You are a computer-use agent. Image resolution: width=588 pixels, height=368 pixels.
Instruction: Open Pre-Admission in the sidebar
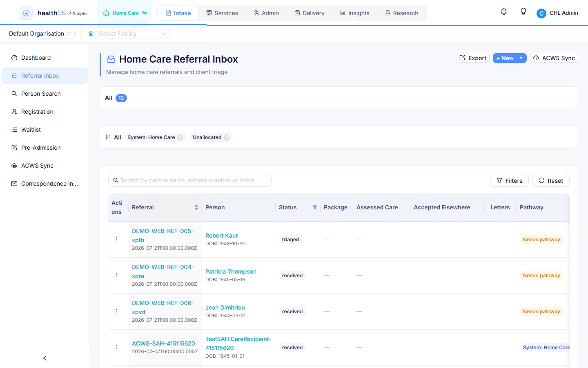45,148
